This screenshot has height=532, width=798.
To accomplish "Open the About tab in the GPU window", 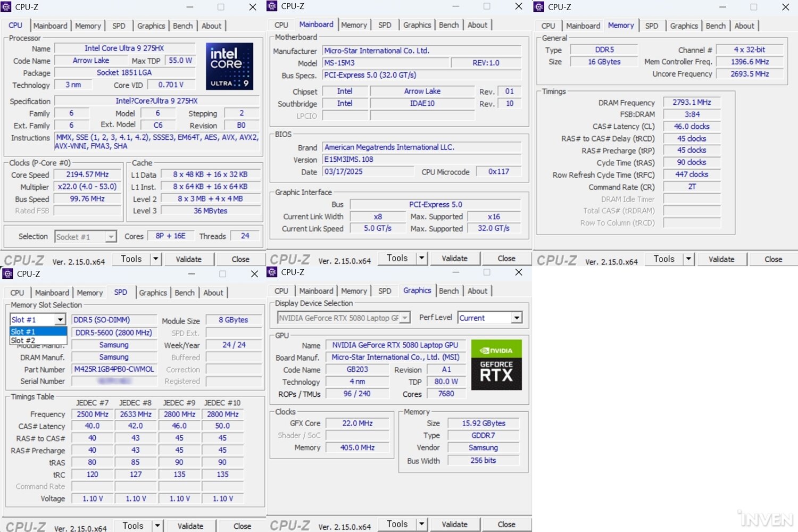I will (x=478, y=291).
